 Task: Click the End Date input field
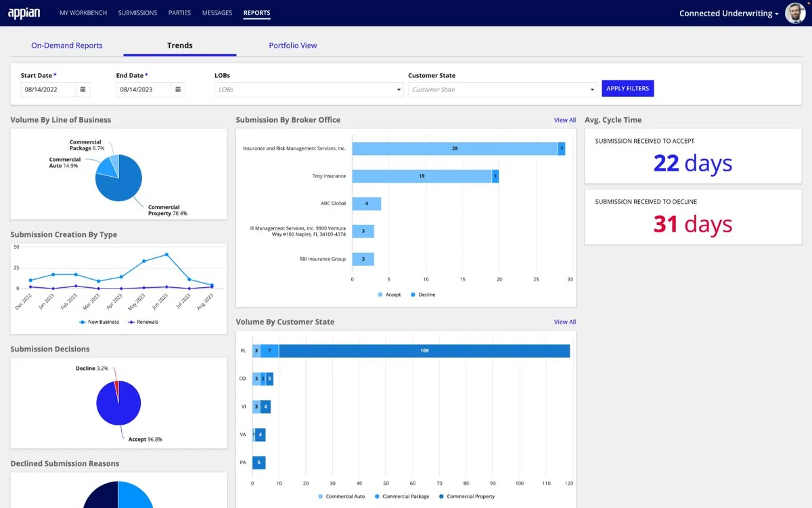tap(143, 89)
